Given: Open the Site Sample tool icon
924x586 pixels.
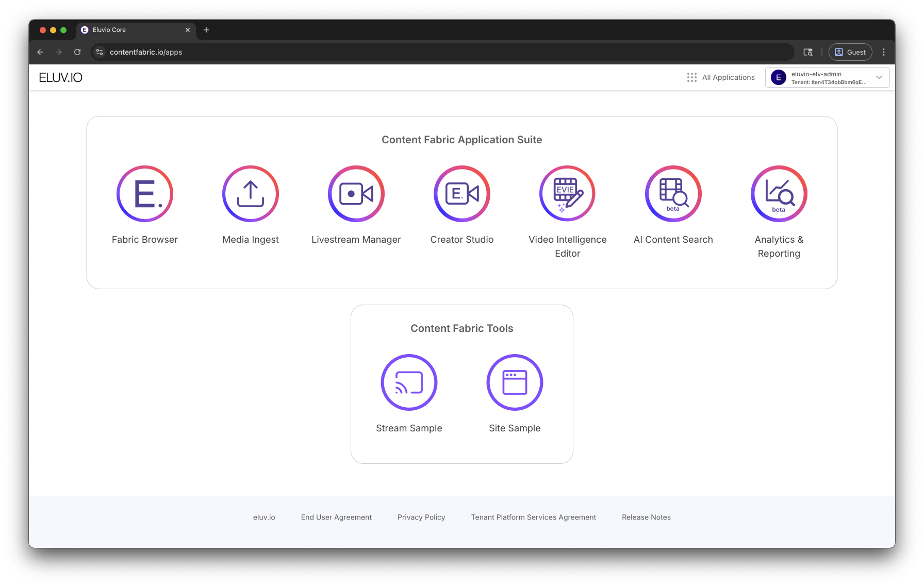Looking at the screenshot, I should (515, 382).
